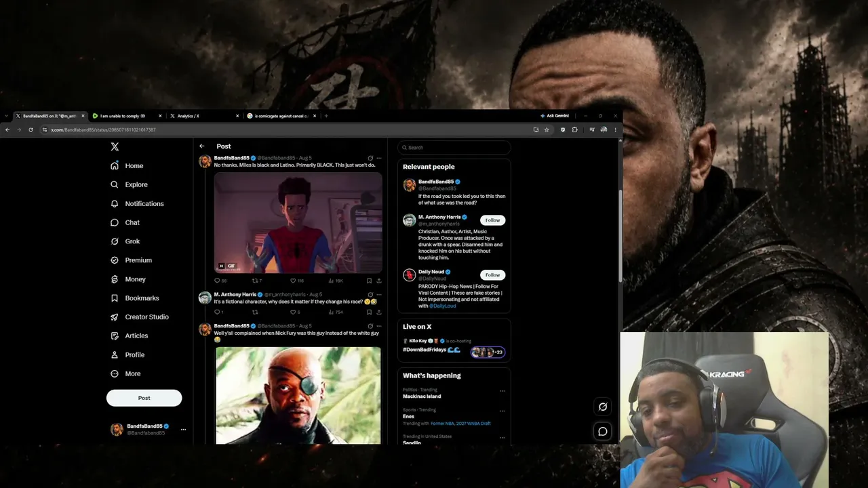Open the X logo home link
Viewport: 868px width, 488px height.
pyautogui.click(x=115, y=146)
